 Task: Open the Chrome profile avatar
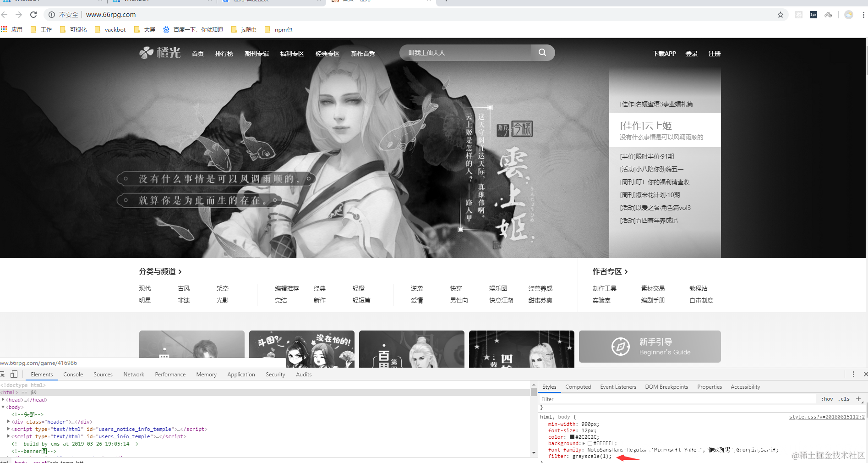point(849,15)
